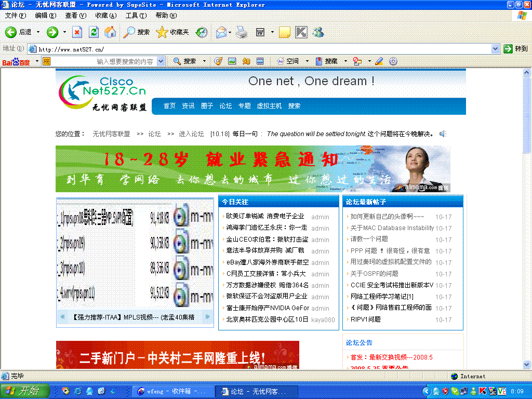Open the Mail button dropdown arrow
Viewport: 532px width, 399px height.
tap(230, 33)
